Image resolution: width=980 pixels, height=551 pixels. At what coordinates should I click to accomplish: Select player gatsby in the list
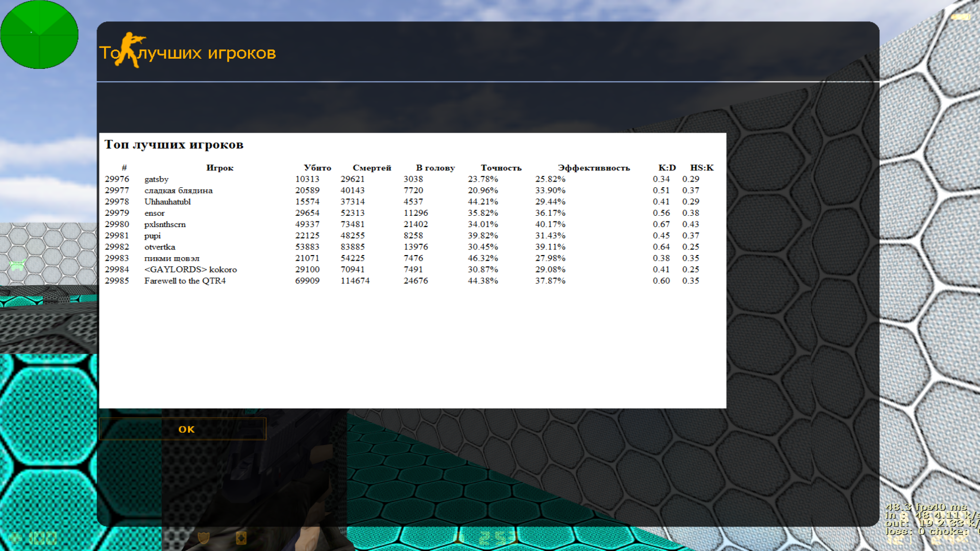tap(156, 179)
